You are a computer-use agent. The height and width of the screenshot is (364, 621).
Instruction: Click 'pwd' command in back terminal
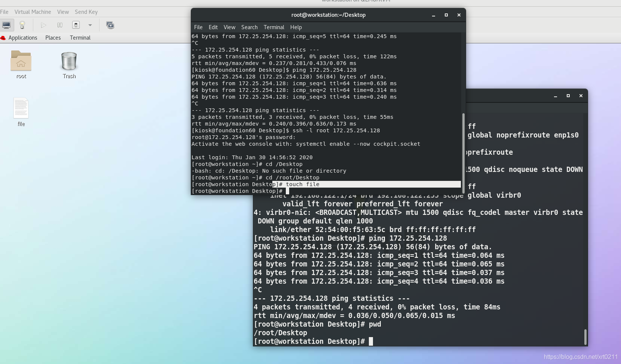coord(375,324)
